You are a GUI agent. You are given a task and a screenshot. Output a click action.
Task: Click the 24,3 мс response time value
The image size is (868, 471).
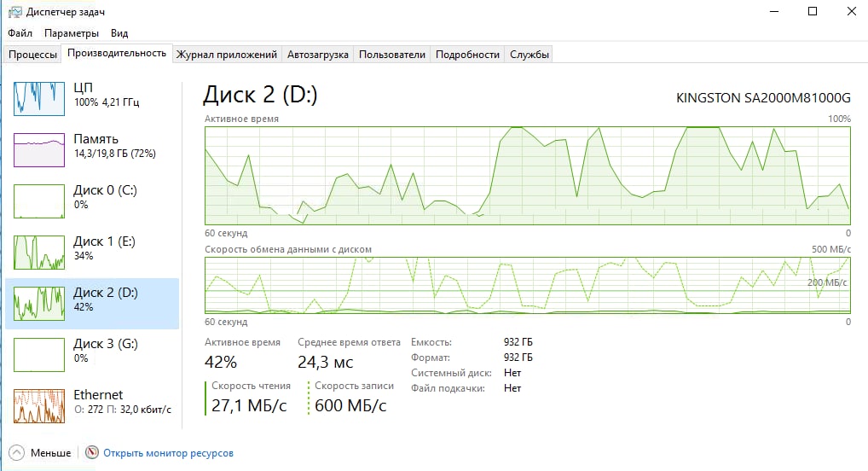(326, 362)
